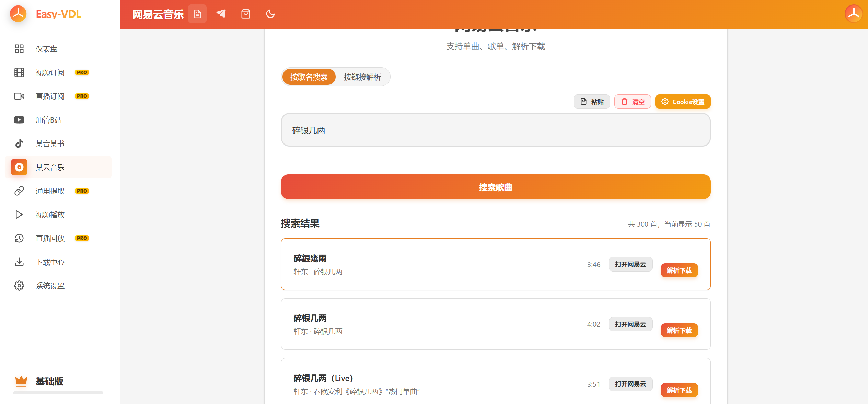
Task: Click the 搜索歌曲 button
Action: [x=495, y=187]
